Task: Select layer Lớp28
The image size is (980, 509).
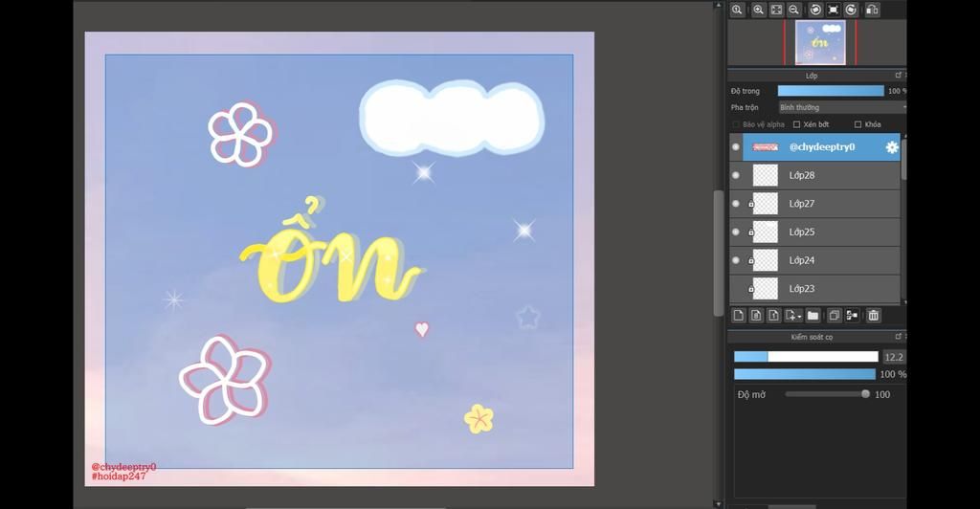Action: 815,175
